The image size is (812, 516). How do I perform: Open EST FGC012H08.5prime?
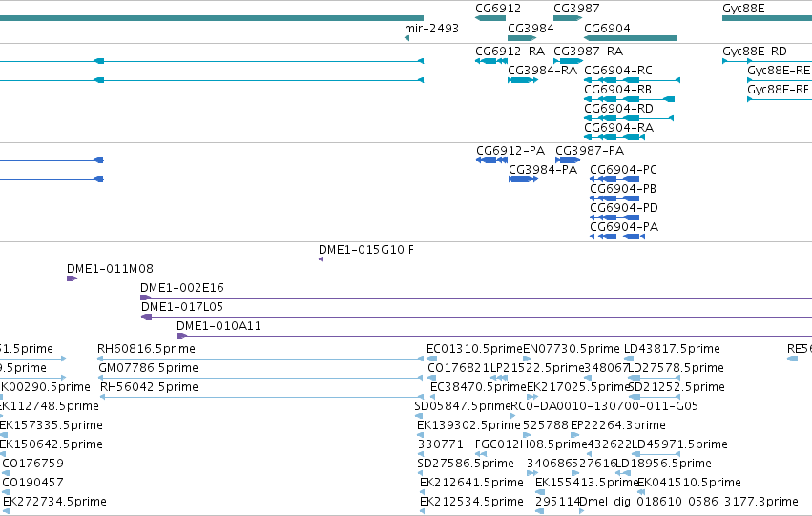(x=531, y=445)
